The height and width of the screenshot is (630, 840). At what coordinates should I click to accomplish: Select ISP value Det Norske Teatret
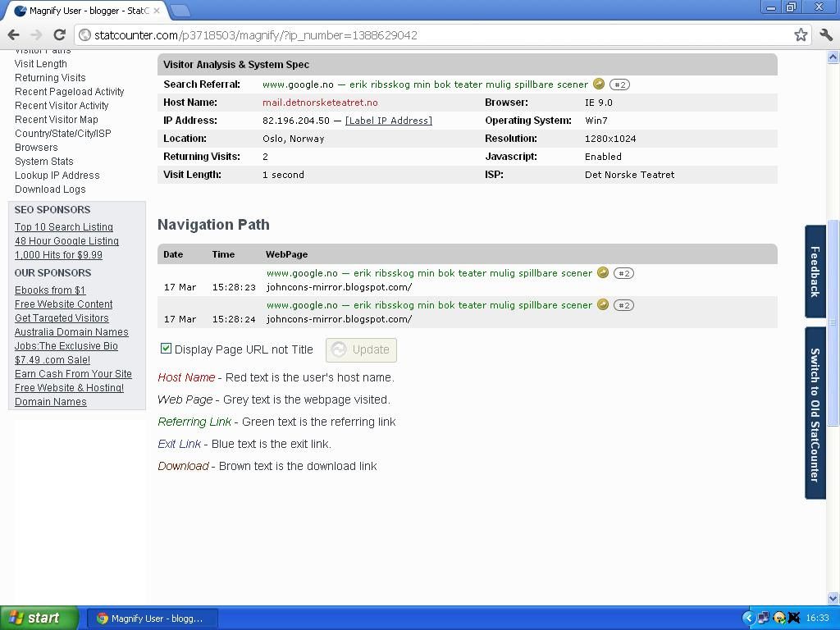pyautogui.click(x=629, y=175)
